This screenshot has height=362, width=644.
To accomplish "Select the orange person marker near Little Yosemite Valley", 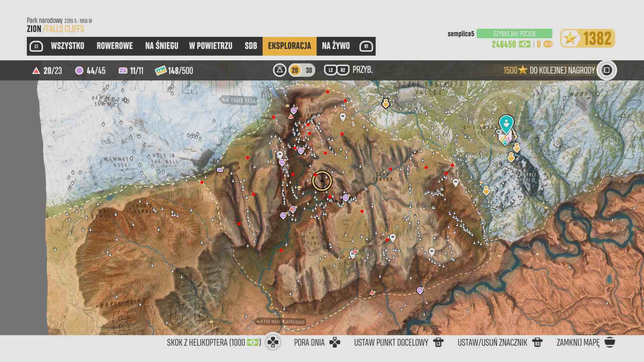I will pos(386,103).
